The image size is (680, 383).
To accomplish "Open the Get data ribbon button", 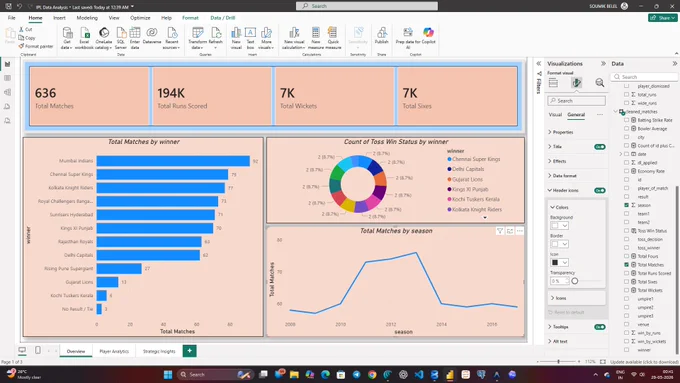I will tap(67, 38).
